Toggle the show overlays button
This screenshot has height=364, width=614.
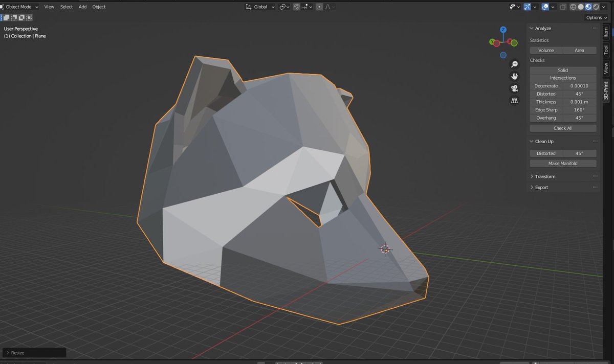pos(545,7)
